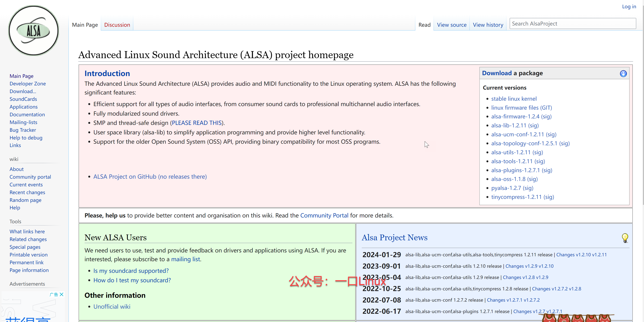Expand the wiki section in sidebar
Image resolution: width=644 pixels, height=322 pixels.
pyautogui.click(x=14, y=159)
